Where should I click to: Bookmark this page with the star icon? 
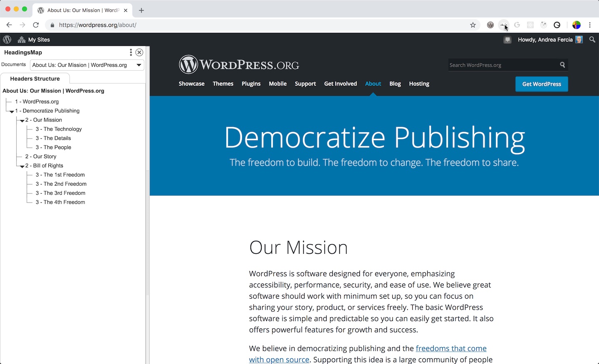[473, 25]
